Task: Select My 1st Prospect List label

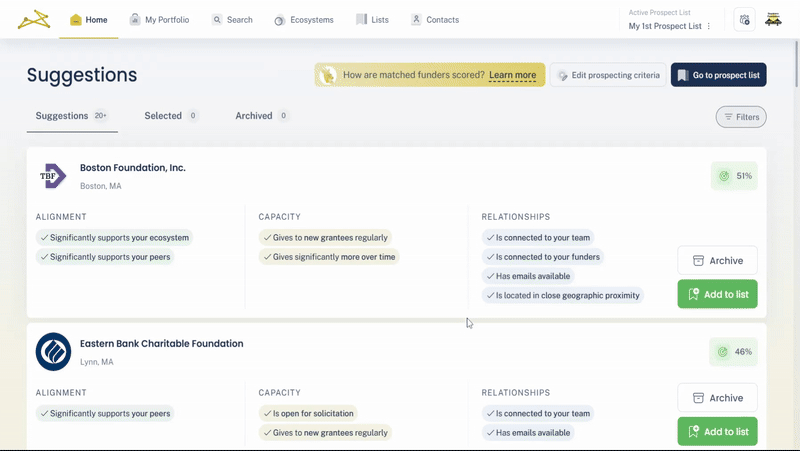Action: click(665, 26)
